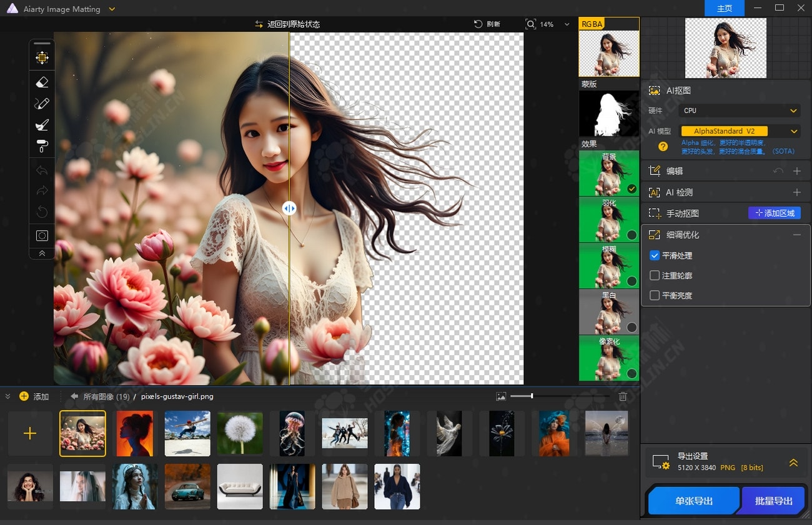This screenshot has height=525, width=812.
Task: Select the dandelion image thumbnail
Action: (240, 433)
